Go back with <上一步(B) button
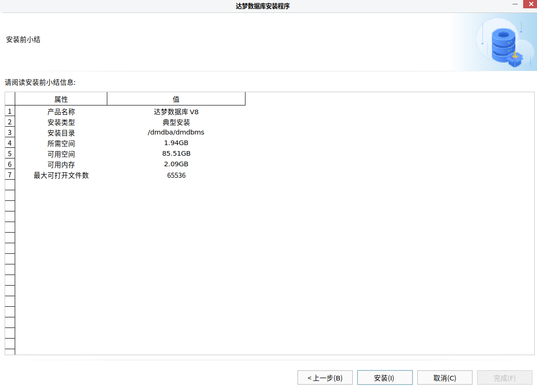The height and width of the screenshot is (392, 537). [325, 378]
